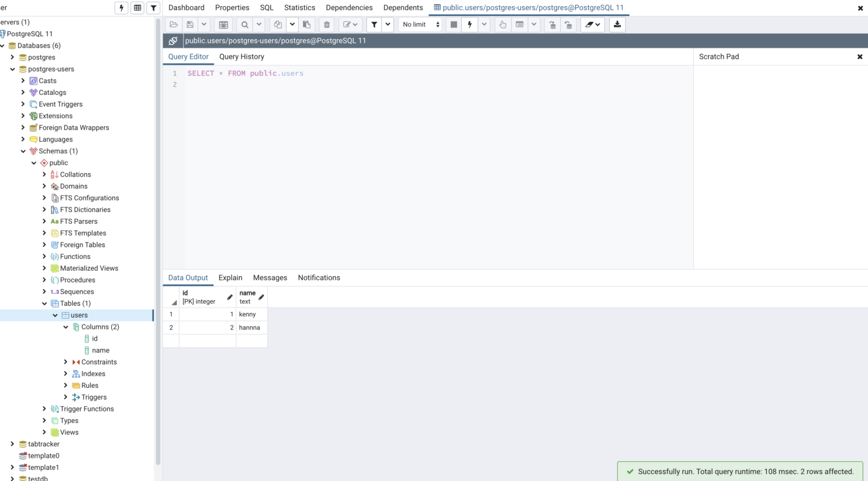868x481 pixels.
Task: Collapse the users table tree node
Action: point(55,315)
